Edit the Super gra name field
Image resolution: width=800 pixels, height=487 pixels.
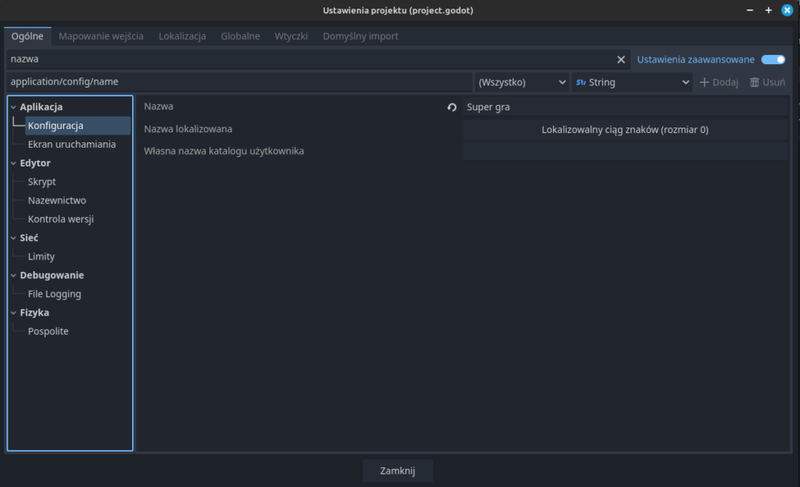[625, 107]
